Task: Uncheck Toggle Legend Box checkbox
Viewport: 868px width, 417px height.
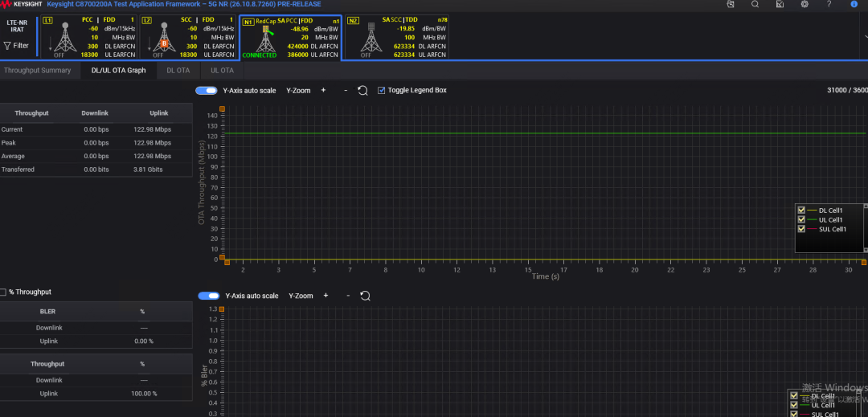Action: tap(381, 90)
